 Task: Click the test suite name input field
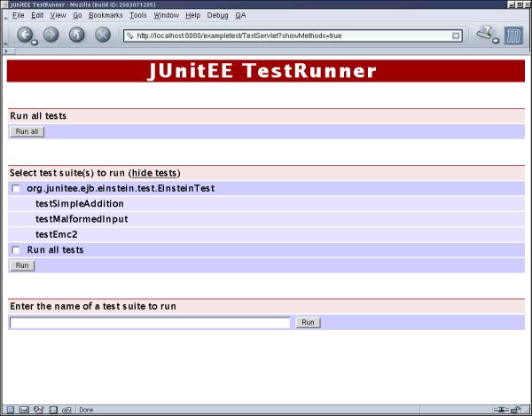[x=150, y=323]
